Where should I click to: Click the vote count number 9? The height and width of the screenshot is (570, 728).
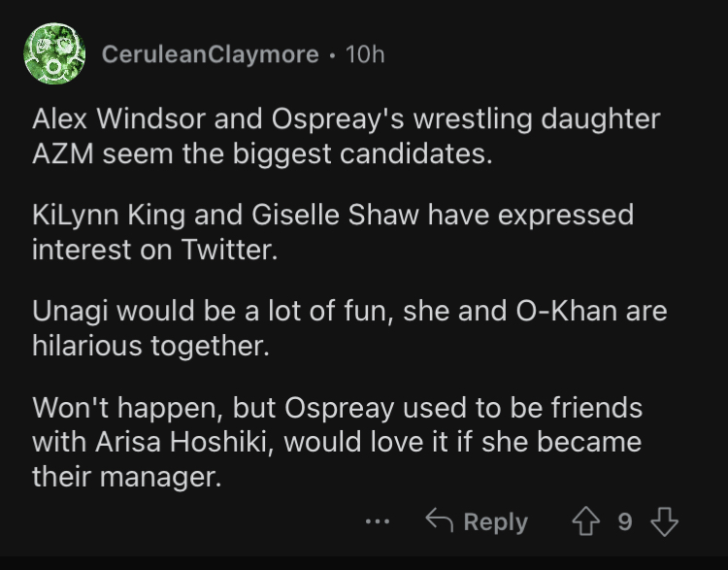(x=624, y=522)
